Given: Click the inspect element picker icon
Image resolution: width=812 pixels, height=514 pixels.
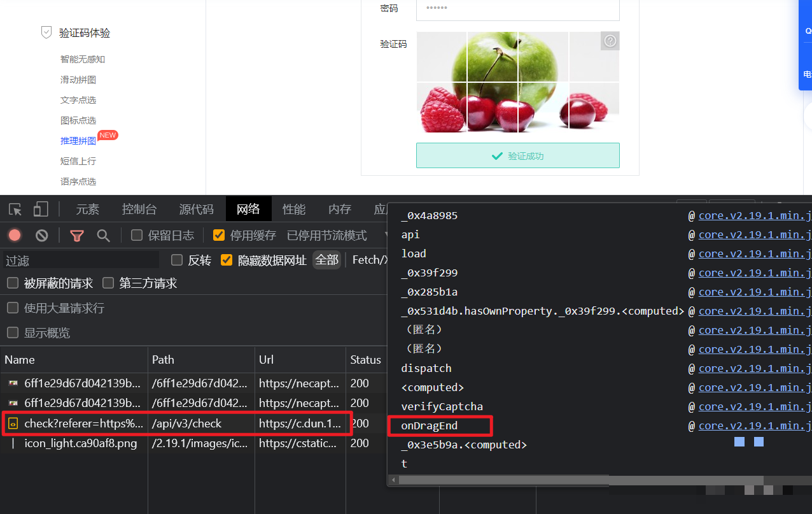Looking at the screenshot, I should coord(15,210).
